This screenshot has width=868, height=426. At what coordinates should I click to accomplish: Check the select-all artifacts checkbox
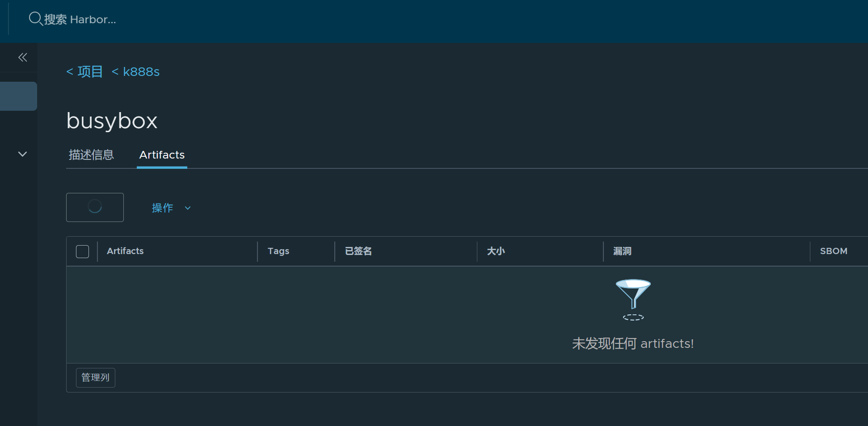coord(82,251)
